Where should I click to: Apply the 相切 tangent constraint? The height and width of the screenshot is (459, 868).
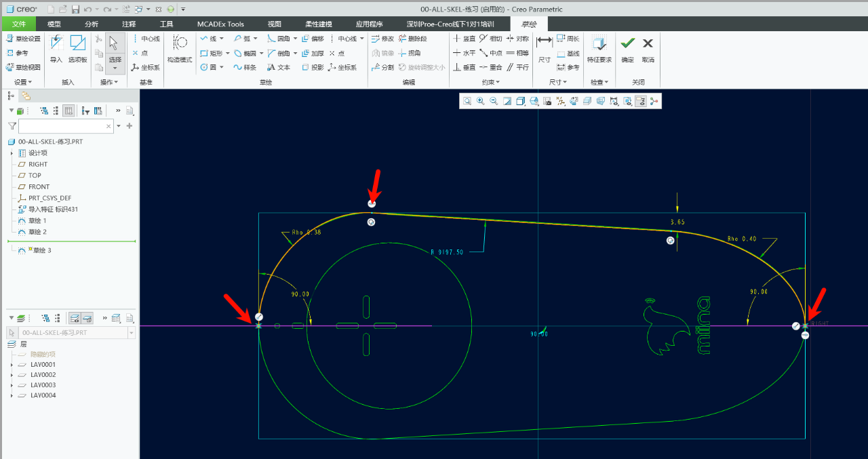point(491,39)
